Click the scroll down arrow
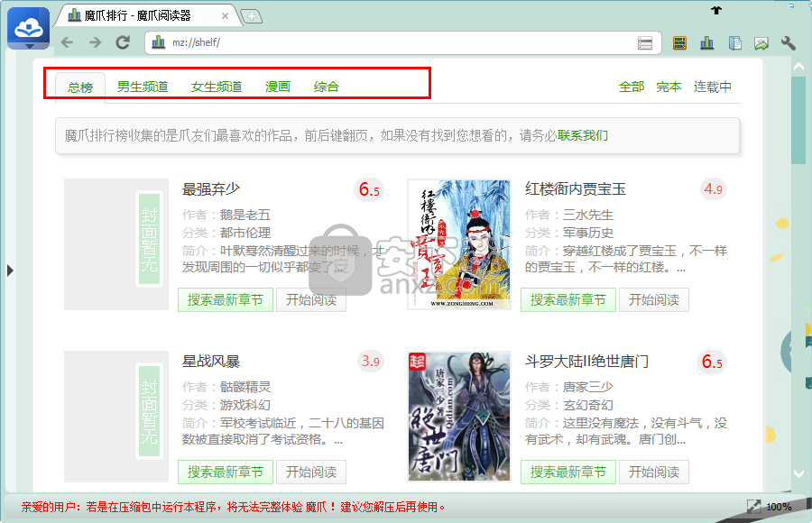812x523 pixels. [798, 473]
